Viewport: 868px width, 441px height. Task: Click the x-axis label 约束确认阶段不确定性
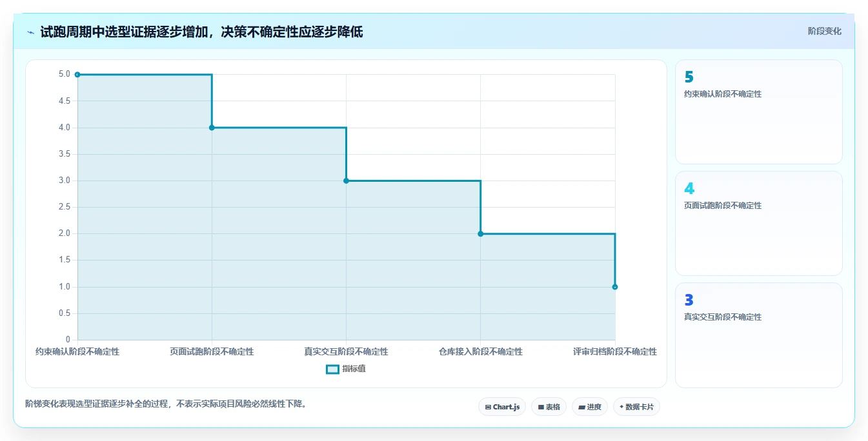[x=77, y=352]
